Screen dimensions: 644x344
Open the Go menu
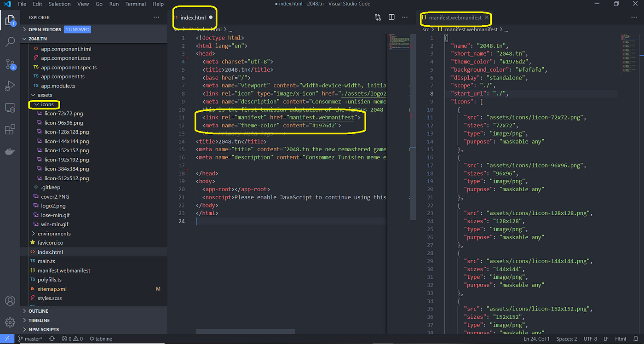99,4
